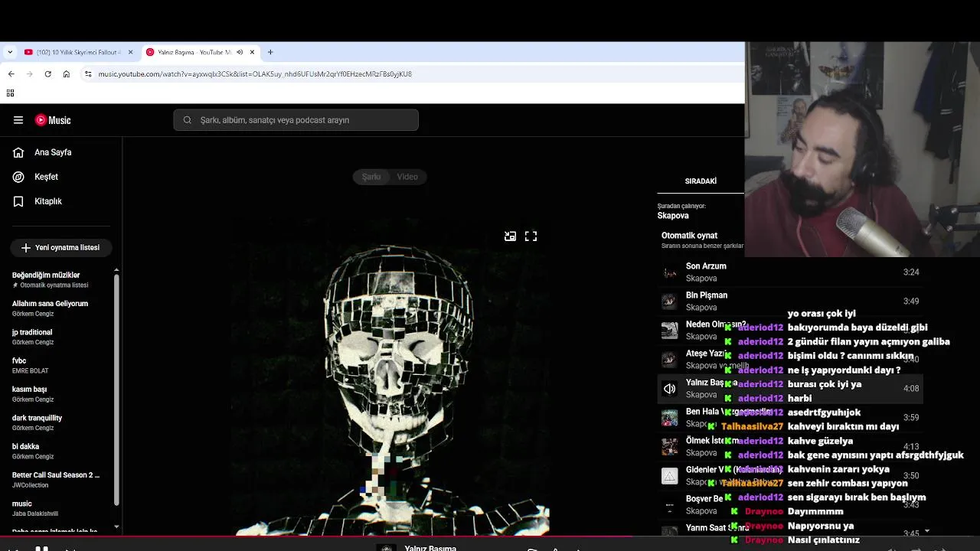Click the Bin Pişman song thumbnail
980x551 pixels.
pyautogui.click(x=670, y=302)
